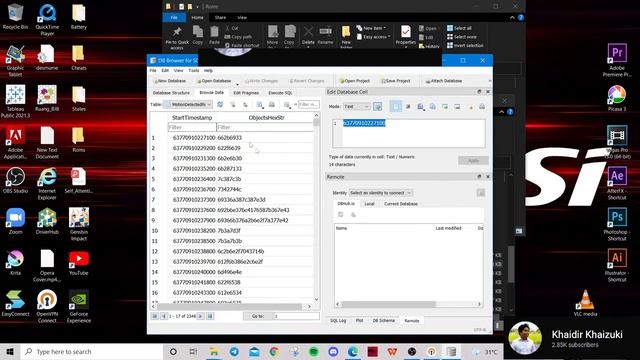This screenshot has height=360, width=640.
Task: Expand New item dropdown in Explorer
Action: tap(371, 28)
